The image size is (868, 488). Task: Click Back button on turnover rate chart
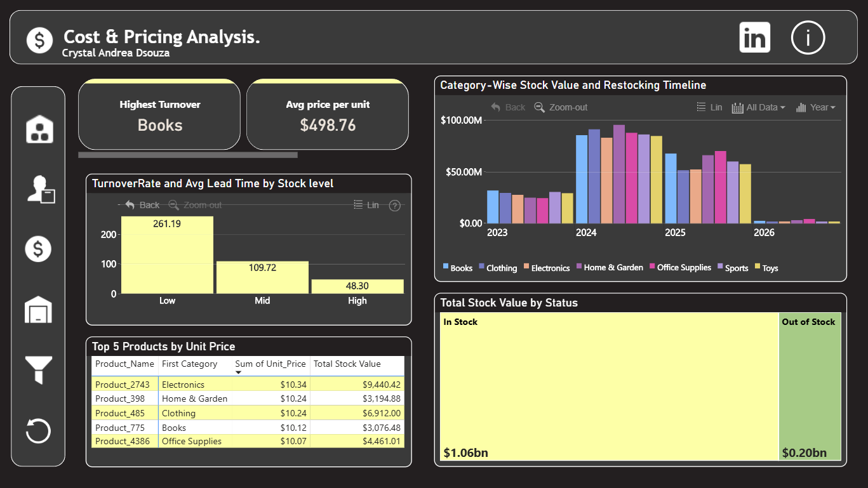(x=142, y=205)
